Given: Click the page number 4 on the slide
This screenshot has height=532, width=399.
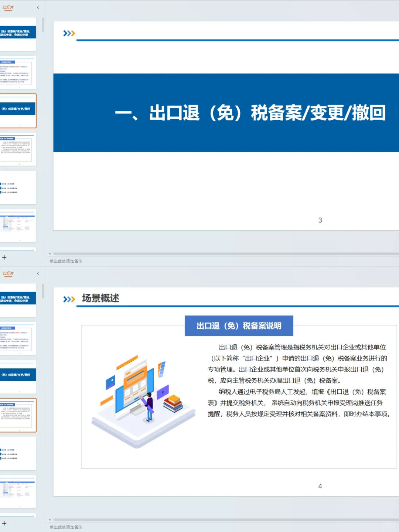Looking at the screenshot, I should tap(319, 486).
